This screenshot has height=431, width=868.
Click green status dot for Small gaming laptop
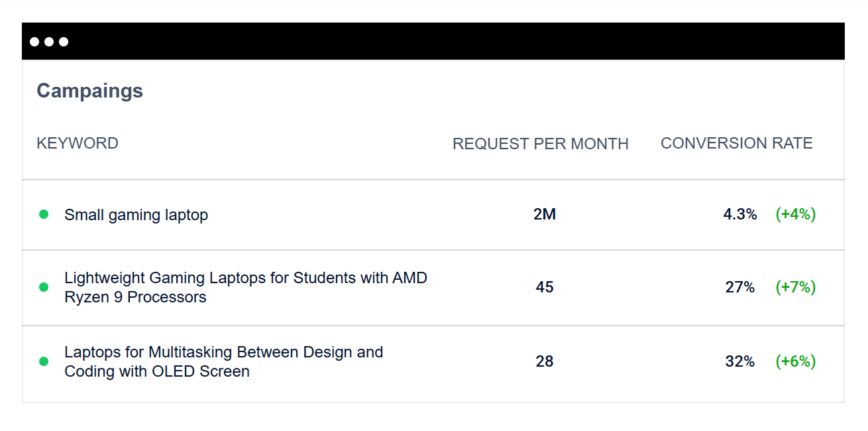[44, 214]
